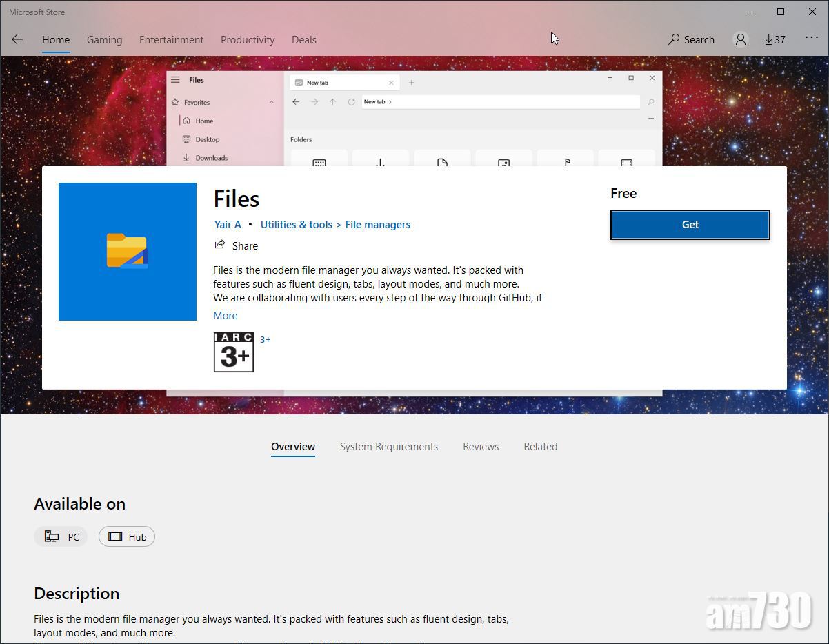Select the Hub availability icon
This screenshot has height=644, width=829.
click(126, 536)
